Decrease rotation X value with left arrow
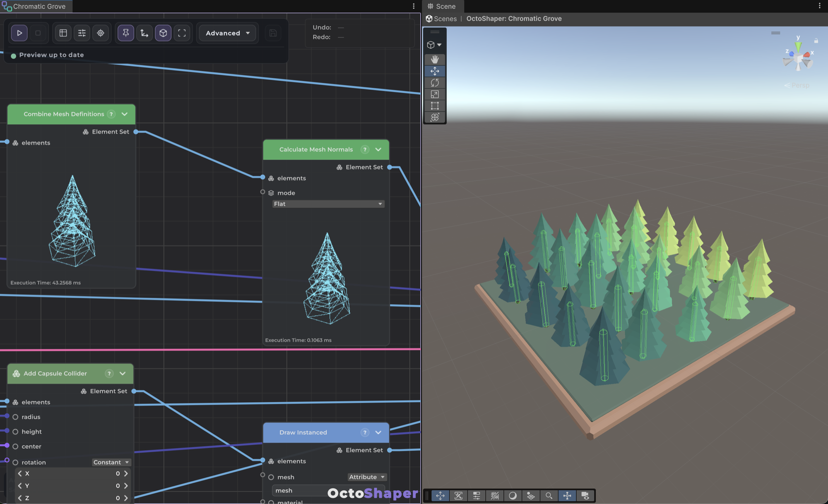 coord(20,473)
